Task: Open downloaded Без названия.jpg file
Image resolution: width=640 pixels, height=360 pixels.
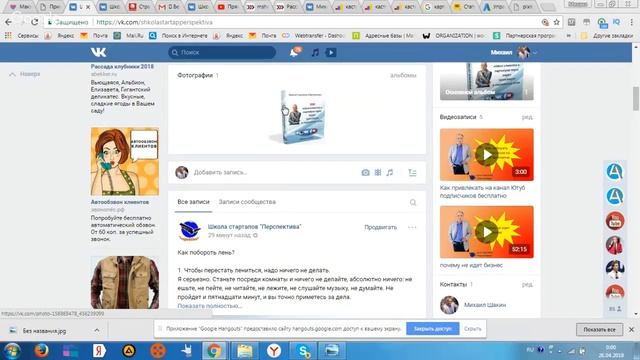Action: tap(44, 331)
